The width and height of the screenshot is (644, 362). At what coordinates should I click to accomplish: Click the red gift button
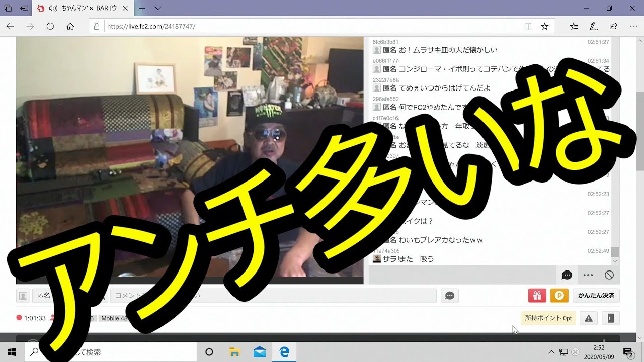click(x=537, y=296)
